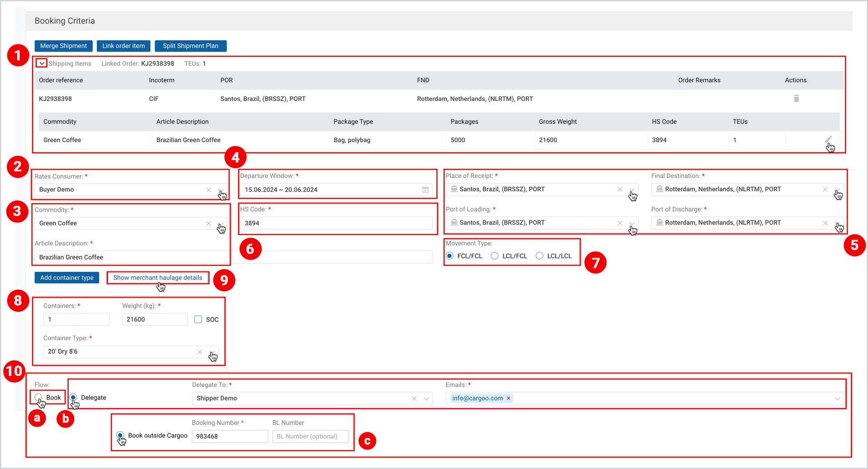Click the Article Description field

(234, 257)
